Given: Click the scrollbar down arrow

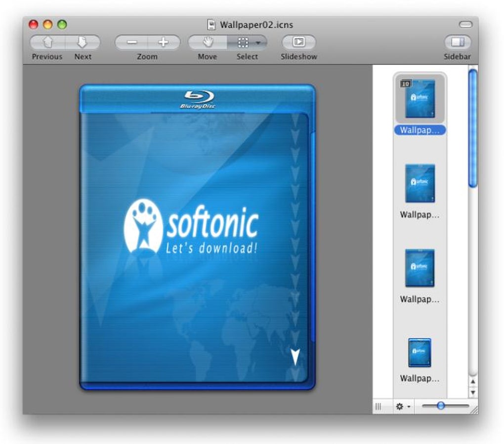Looking at the screenshot, I should click(473, 392).
